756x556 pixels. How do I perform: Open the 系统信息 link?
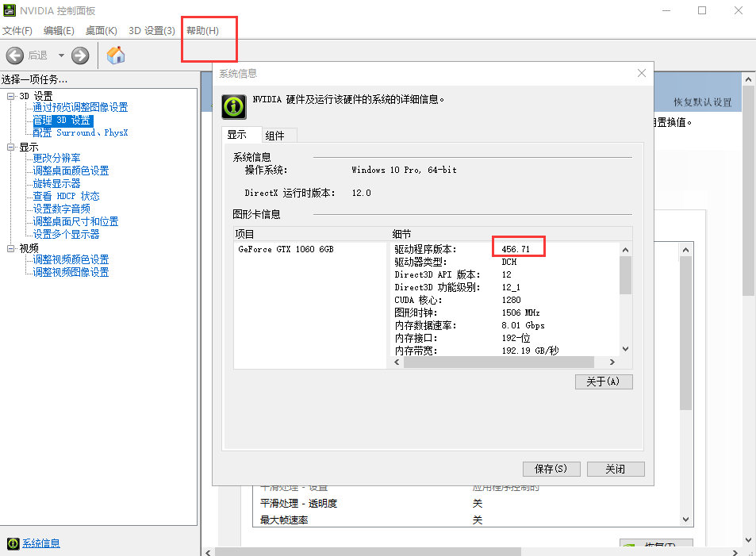coord(41,543)
